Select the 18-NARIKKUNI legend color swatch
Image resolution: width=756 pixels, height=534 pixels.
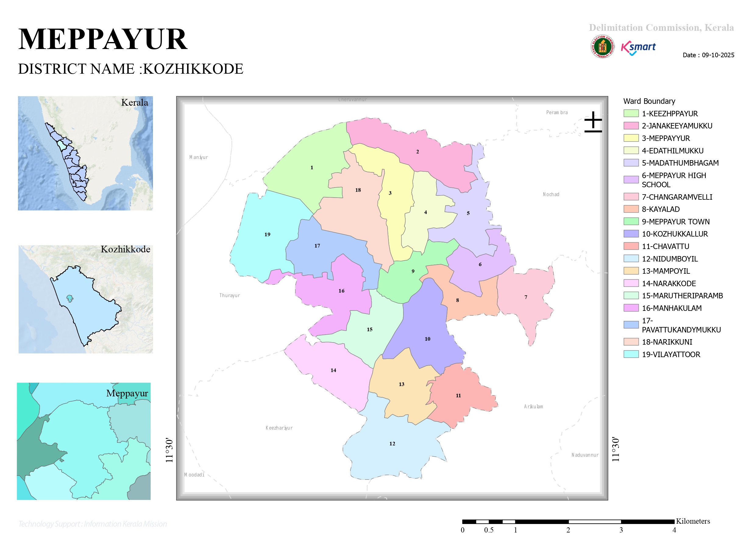pyautogui.click(x=631, y=342)
